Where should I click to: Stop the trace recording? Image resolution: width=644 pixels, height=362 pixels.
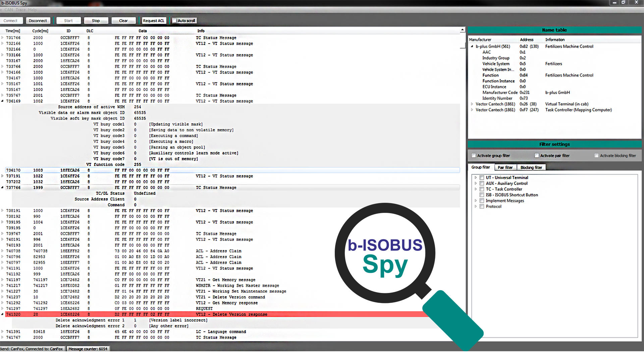96,21
